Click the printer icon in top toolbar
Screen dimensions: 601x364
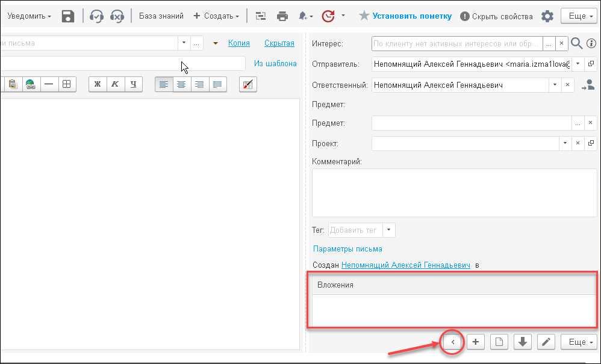pos(282,16)
